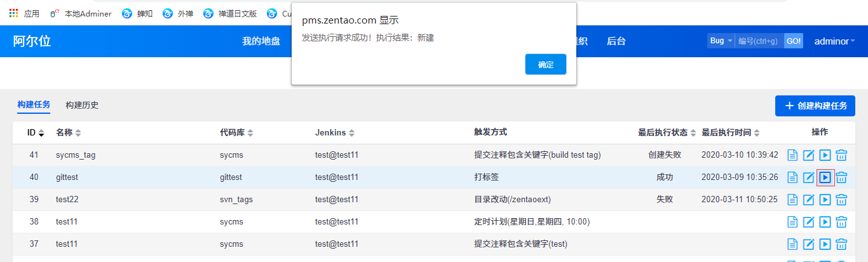Run the sycms_tag build job
868x262 pixels.
point(825,155)
